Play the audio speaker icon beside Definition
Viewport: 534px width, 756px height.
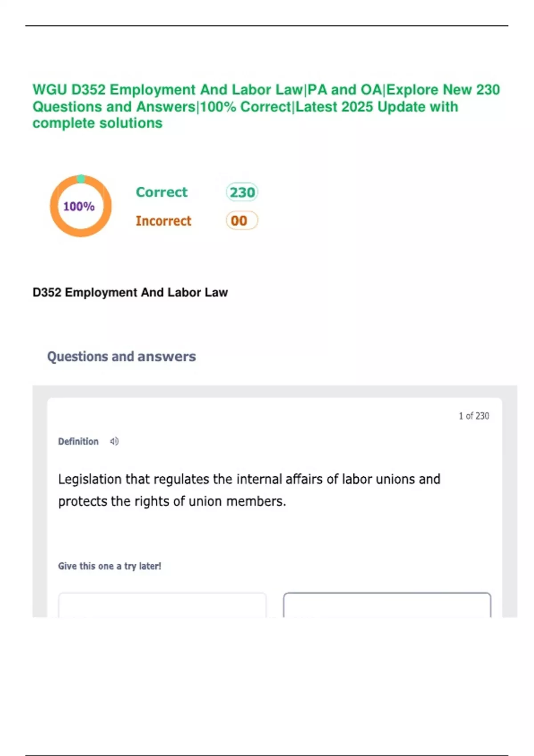114,441
